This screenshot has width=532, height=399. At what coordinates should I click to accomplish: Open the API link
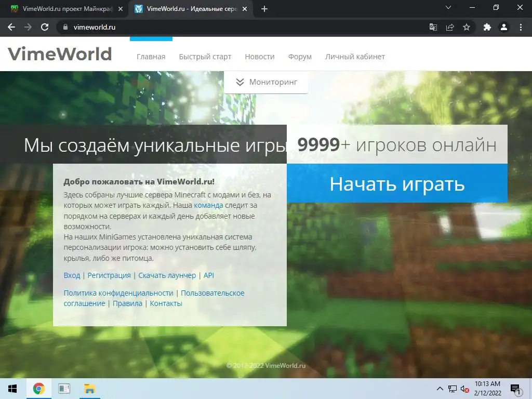coord(209,275)
